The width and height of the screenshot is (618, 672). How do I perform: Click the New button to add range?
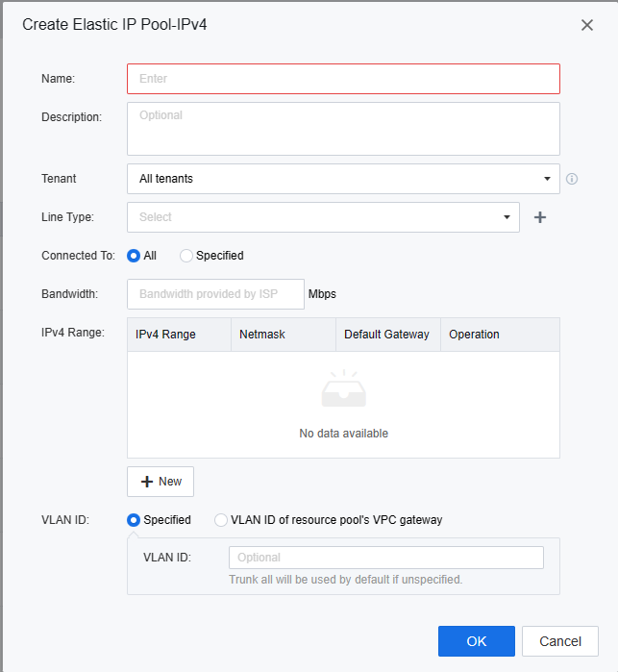tap(161, 481)
